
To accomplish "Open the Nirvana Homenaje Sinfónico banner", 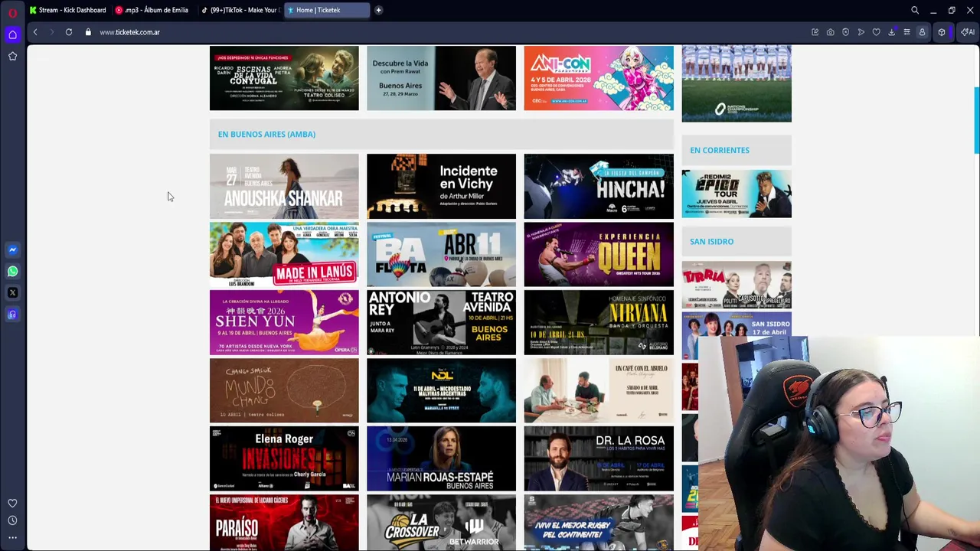I will [599, 322].
